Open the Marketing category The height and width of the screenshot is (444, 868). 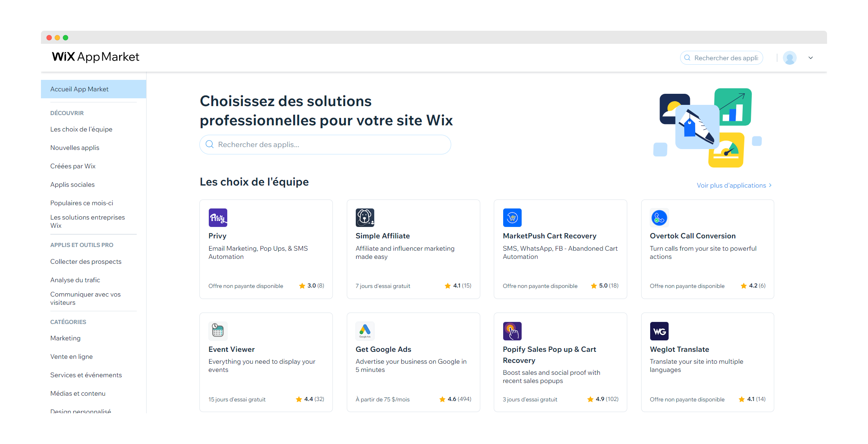coord(66,338)
